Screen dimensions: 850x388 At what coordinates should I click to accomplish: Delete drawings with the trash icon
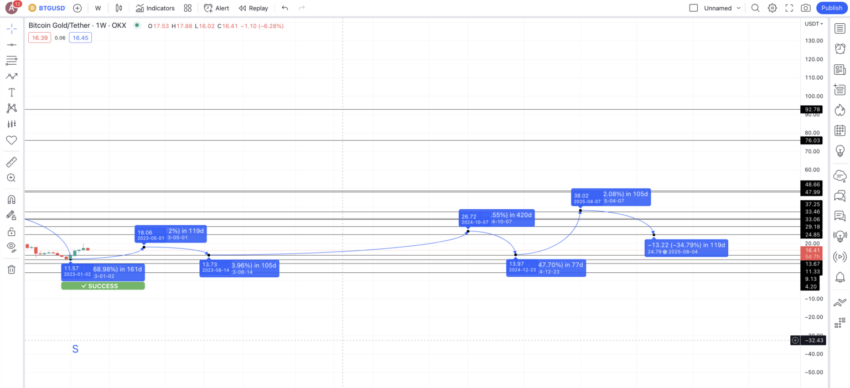click(x=11, y=269)
